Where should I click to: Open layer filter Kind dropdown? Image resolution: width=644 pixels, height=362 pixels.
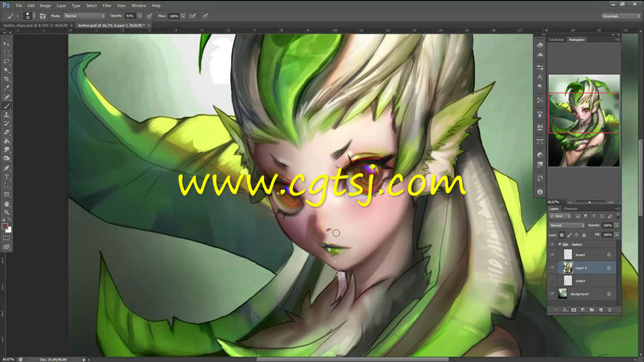pyautogui.click(x=560, y=216)
